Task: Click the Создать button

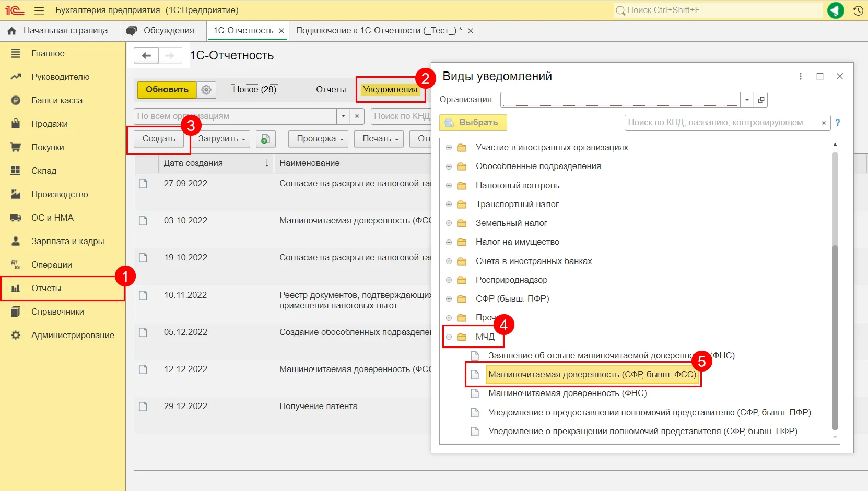Action: (x=159, y=139)
